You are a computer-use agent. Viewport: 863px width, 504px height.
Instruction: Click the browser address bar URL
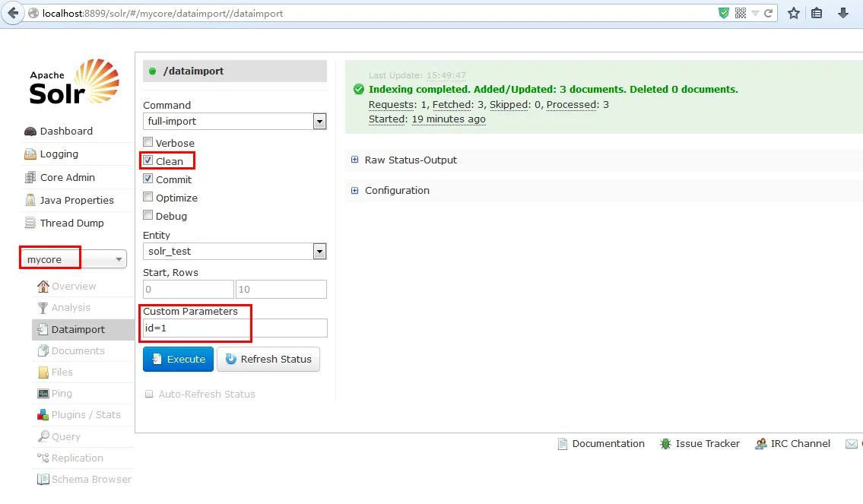[x=163, y=13]
